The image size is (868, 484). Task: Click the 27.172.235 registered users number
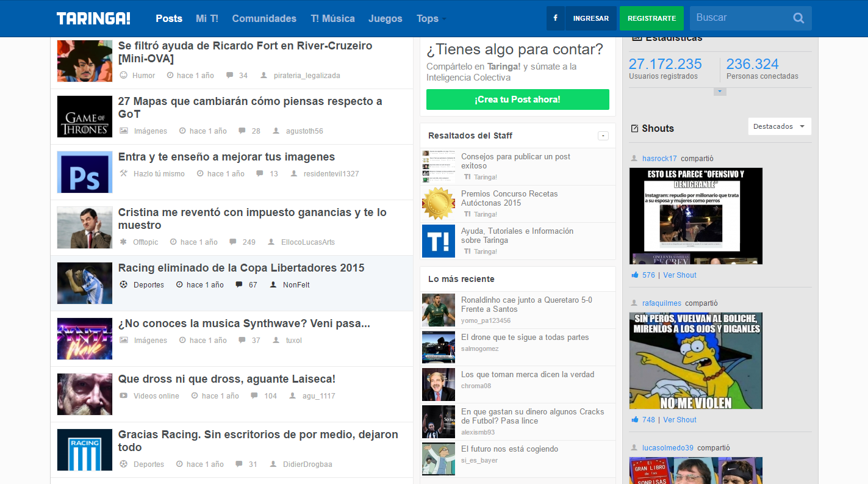coord(665,64)
